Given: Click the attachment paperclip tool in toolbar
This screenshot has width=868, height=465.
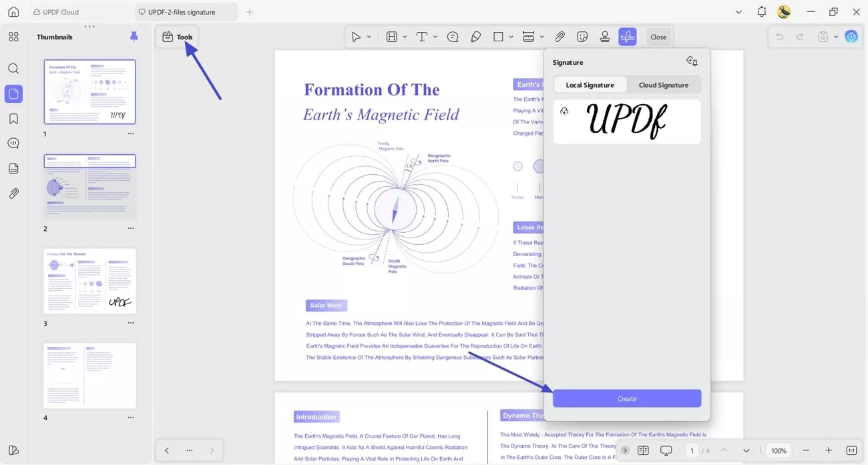Looking at the screenshot, I should [x=560, y=37].
